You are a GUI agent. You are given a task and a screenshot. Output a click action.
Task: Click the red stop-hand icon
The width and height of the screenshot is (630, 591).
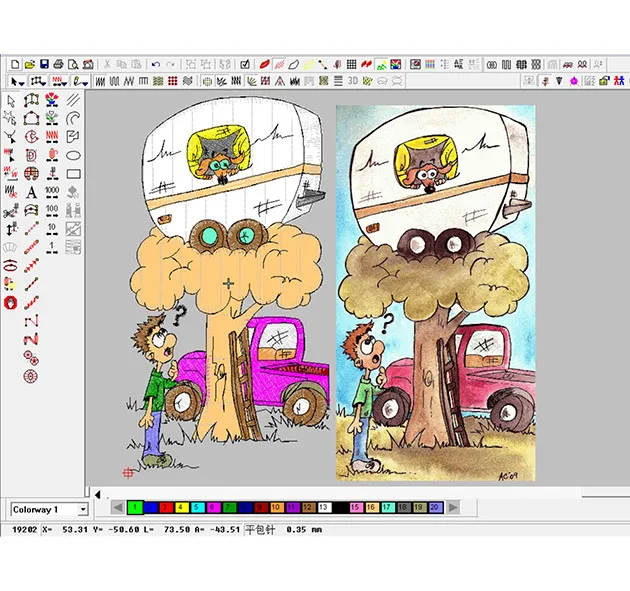(x=11, y=301)
